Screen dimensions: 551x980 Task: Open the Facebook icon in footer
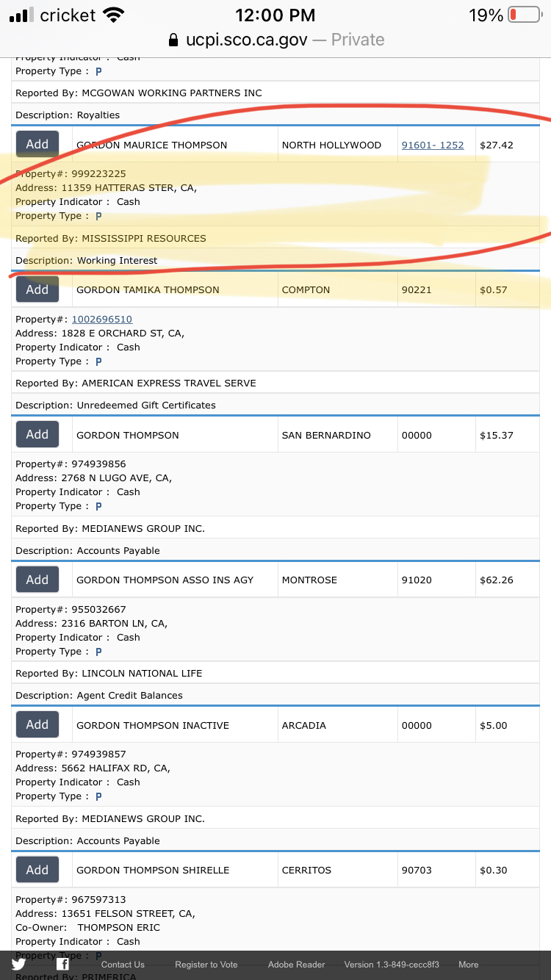click(x=63, y=965)
